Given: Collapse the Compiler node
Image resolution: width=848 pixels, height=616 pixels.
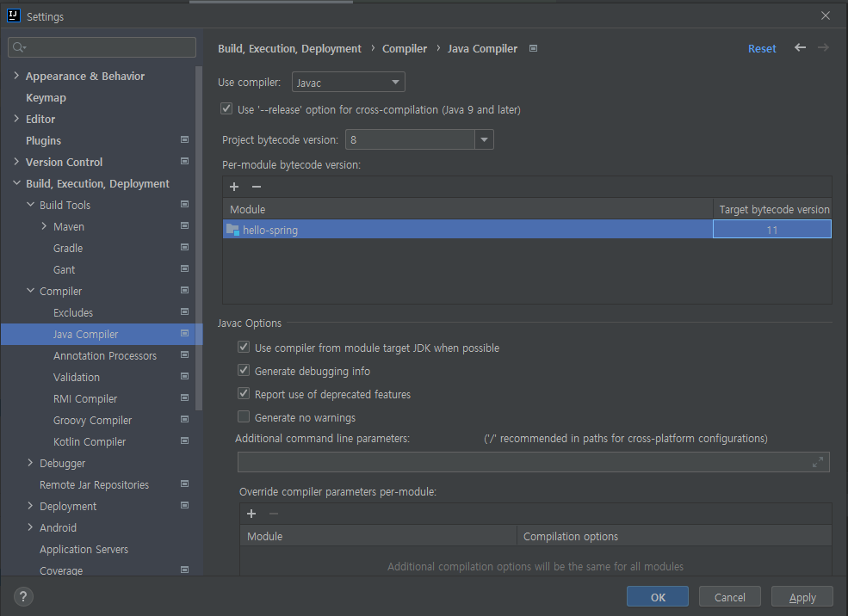Looking at the screenshot, I should tap(30, 290).
